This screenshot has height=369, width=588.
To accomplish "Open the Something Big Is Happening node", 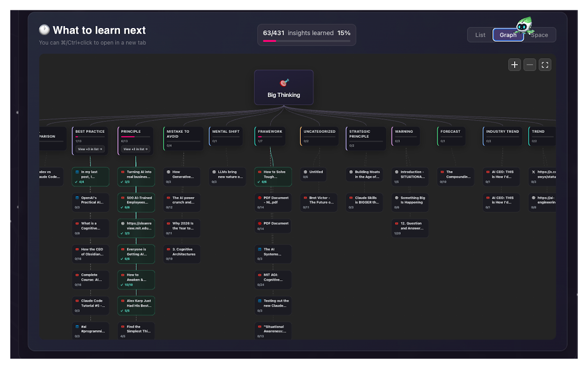I will coord(410,202).
